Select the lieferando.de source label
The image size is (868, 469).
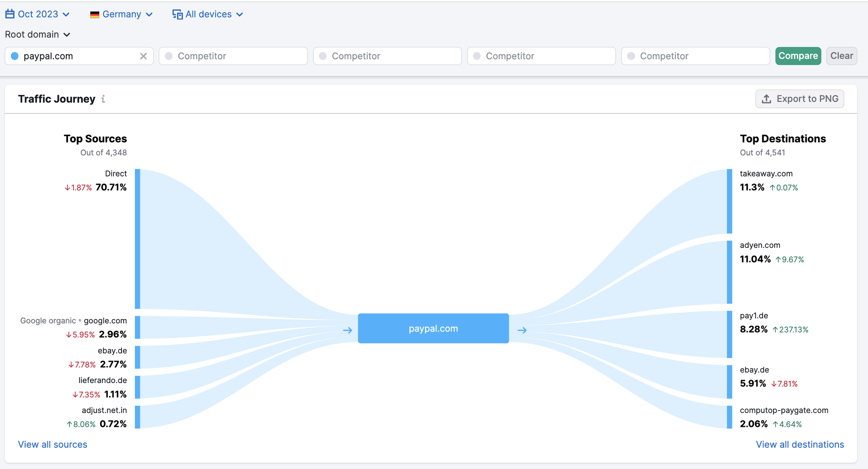(103, 381)
